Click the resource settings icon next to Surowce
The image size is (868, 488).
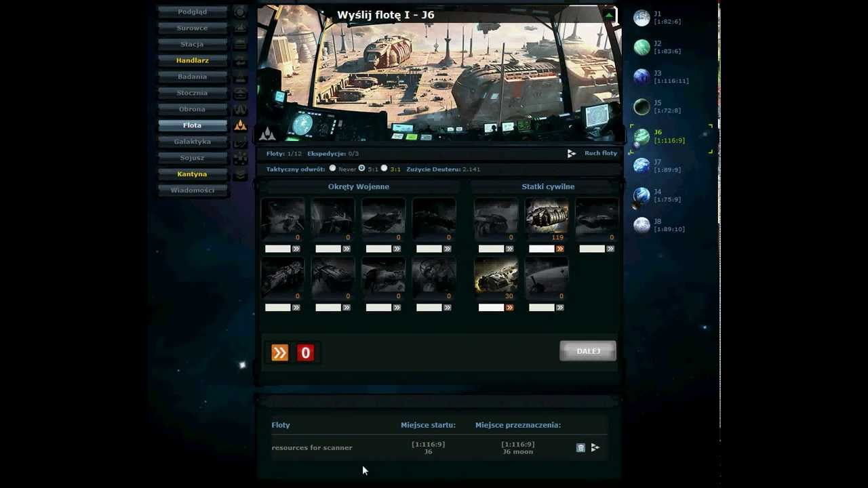click(240, 28)
